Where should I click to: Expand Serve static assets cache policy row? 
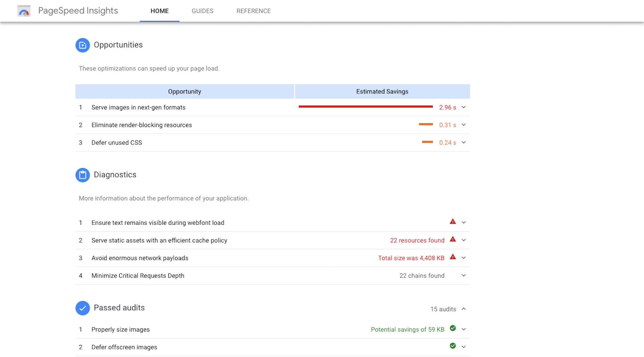pos(464,240)
